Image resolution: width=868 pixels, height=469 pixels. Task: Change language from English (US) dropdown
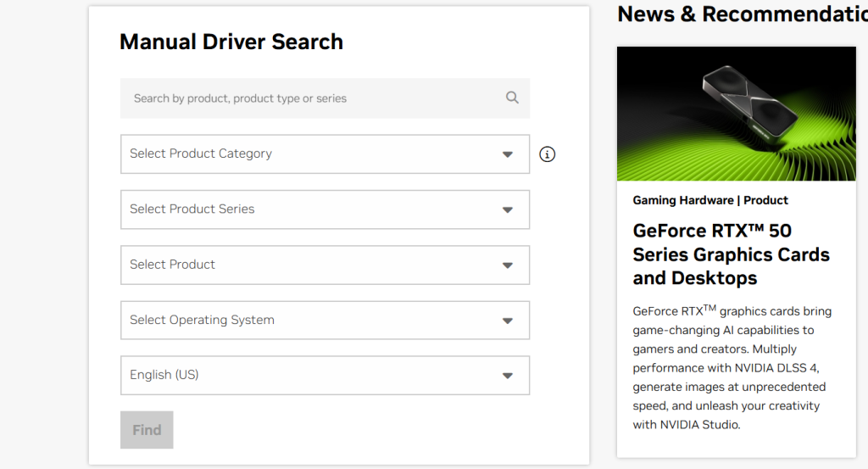click(x=314, y=376)
